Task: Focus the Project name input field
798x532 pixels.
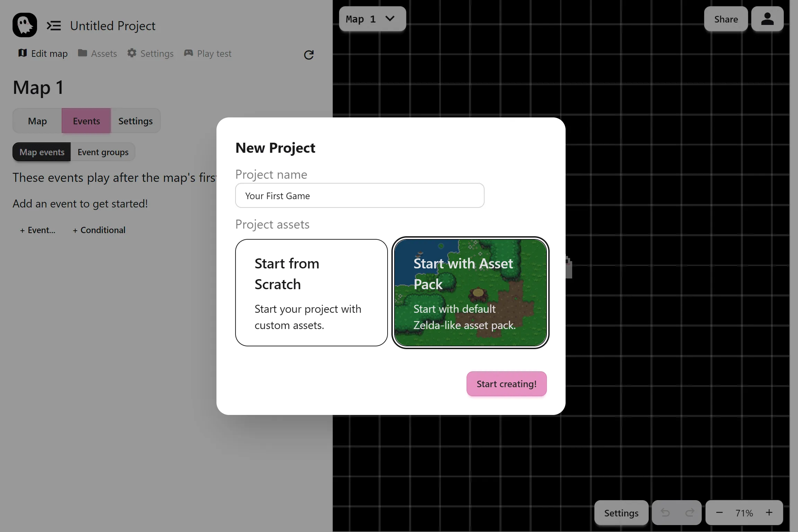Action: 360,196
